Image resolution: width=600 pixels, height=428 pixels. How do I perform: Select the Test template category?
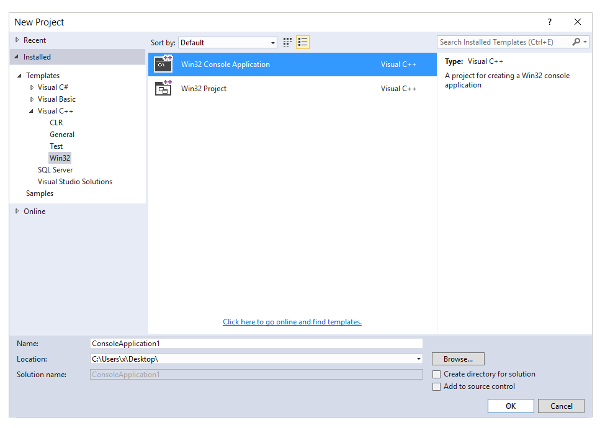56,146
